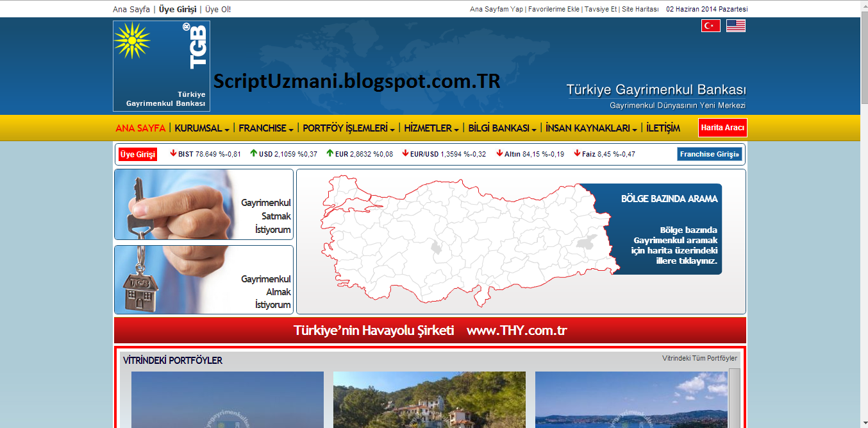This screenshot has width=868, height=428.
Task: Click the portfolio panel inner scrollbar
Action: point(734,398)
